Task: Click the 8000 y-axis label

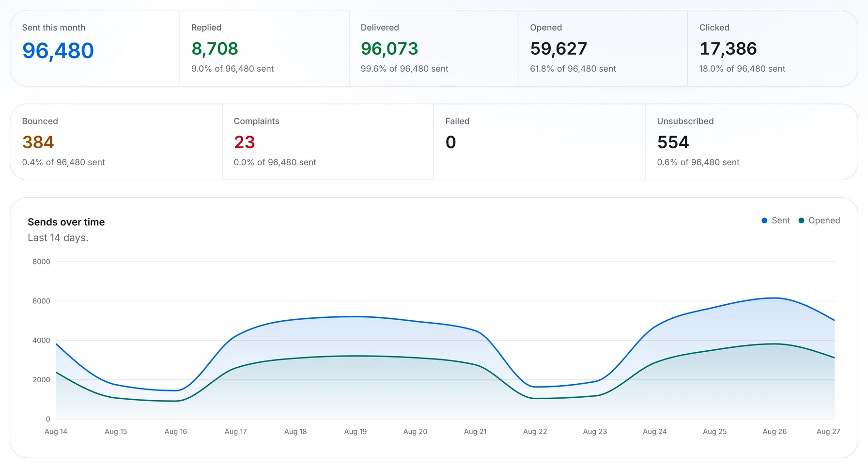Action: (41, 262)
